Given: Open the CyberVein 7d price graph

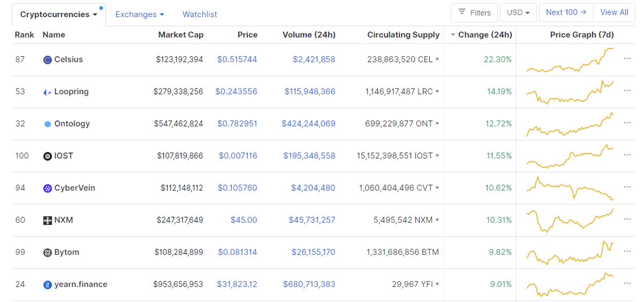Looking at the screenshot, I should tap(570, 188).
